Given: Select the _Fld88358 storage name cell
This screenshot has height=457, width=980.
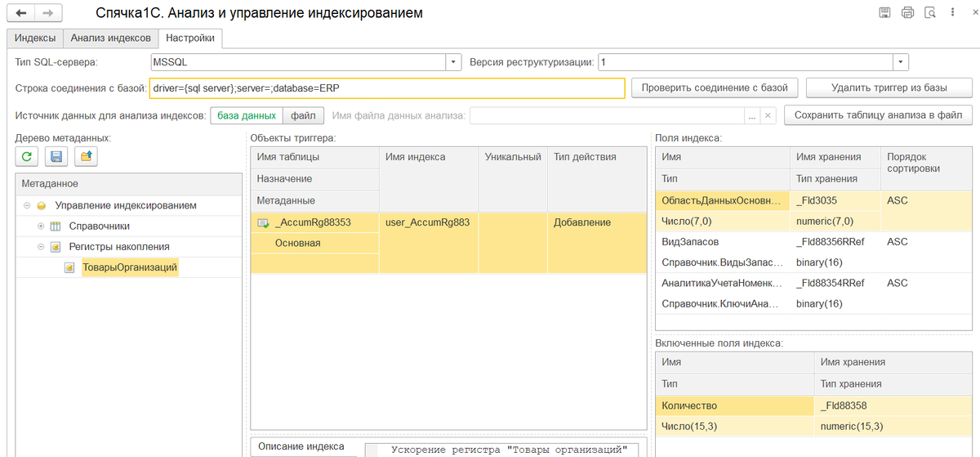Looking at the screenshot, I should coord(893,405).
